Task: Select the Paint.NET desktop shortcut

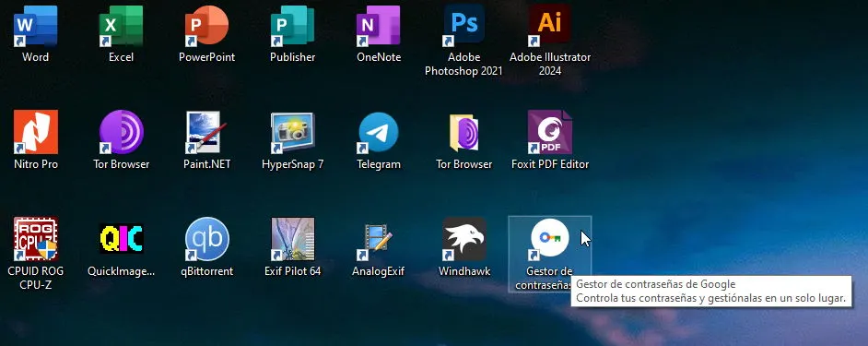Action: coord(206,132)
